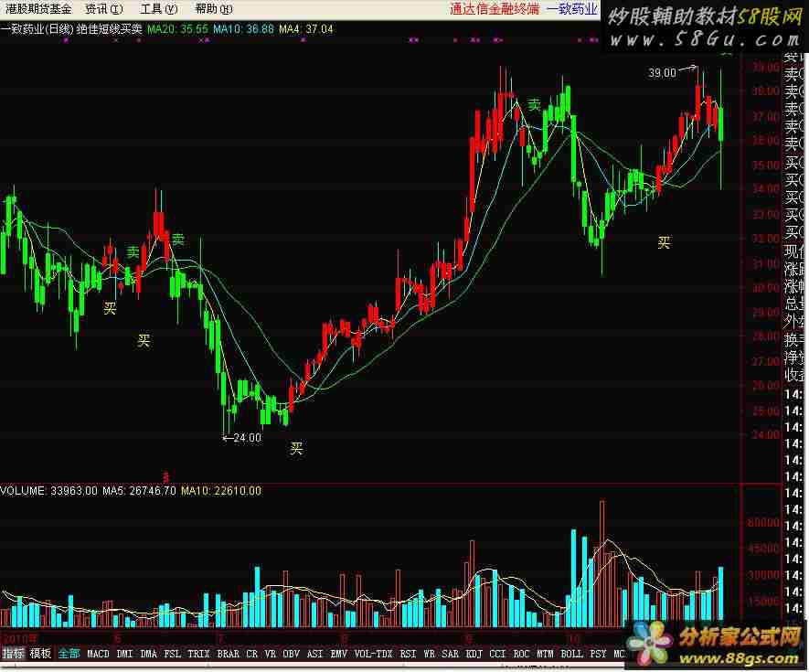Screen dimensions: 809x672
Task: Switch to the MTM indicator
Action: (545, 654)
